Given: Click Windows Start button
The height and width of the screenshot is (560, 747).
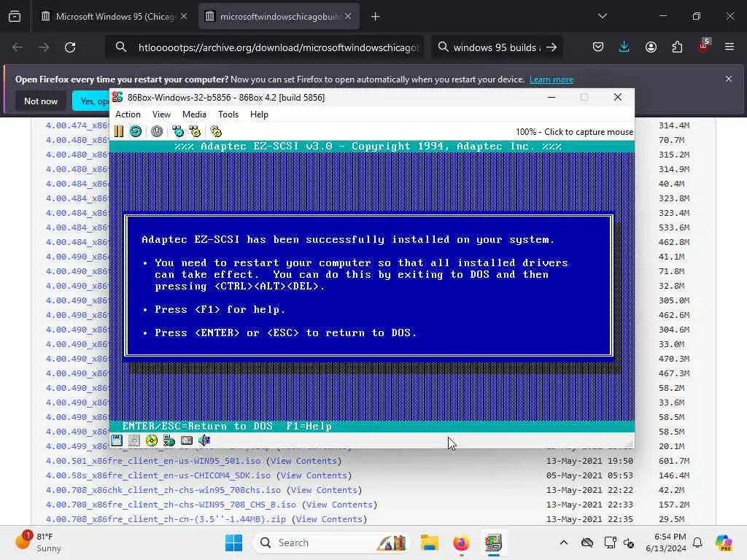Looking at the screenshot, I should (233, 542).
